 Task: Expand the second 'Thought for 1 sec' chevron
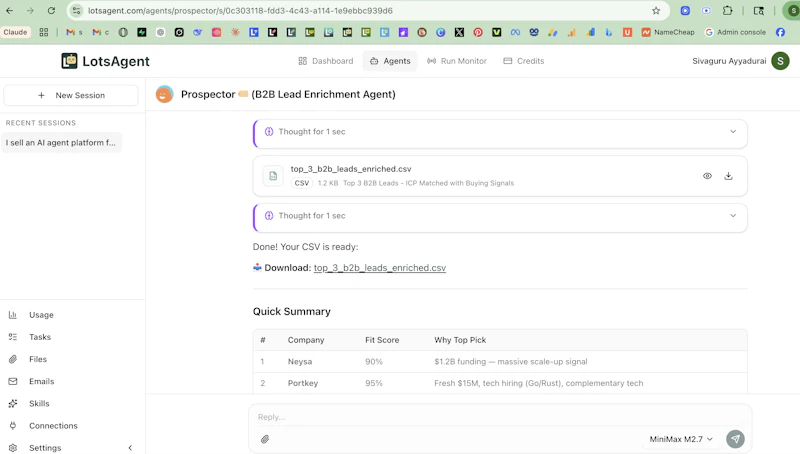pos(733,216)
